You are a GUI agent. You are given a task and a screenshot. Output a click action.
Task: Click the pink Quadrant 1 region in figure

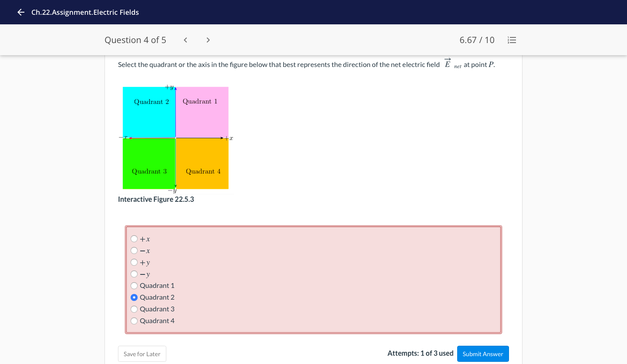coord(202,112)
